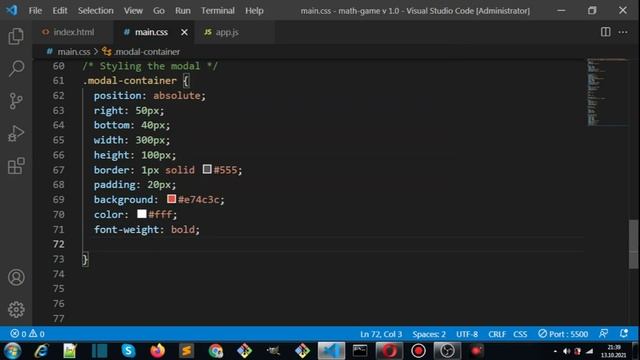Change indentation via Spaces: 2
Viewport: 640px width, 360px height.
[429, 334]
